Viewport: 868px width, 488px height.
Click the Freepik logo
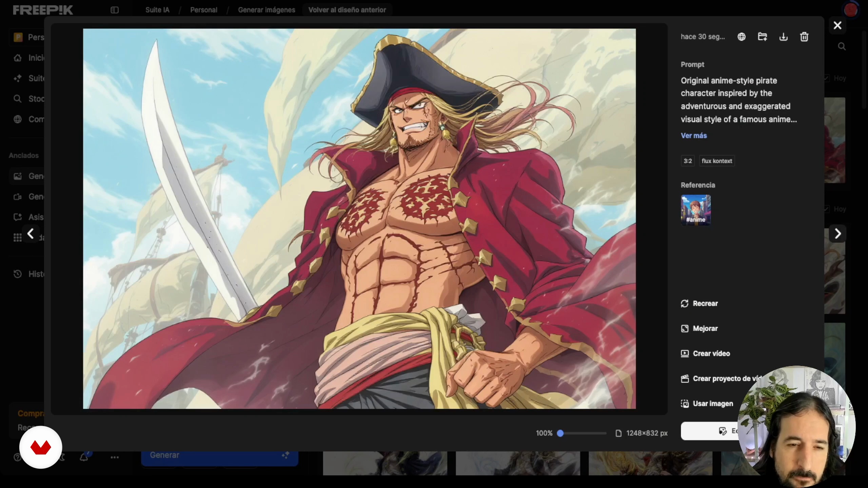(43, 10)
